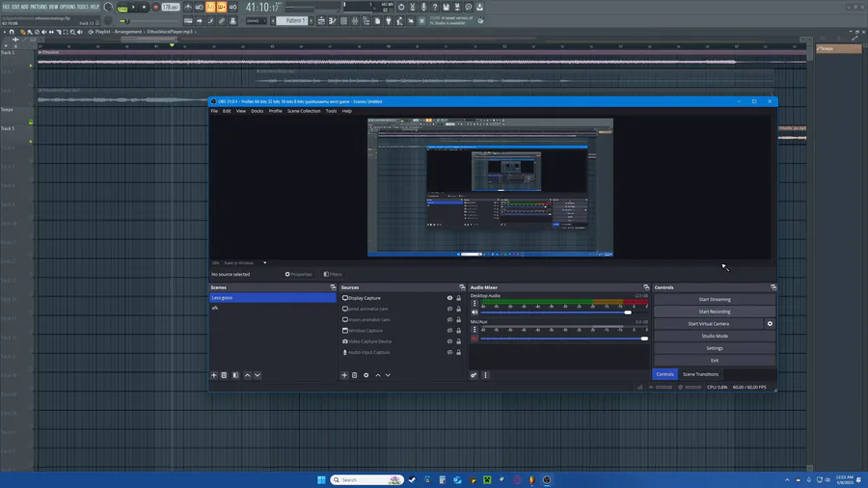868x488 pixels.
Task: Open OBS Scene Collection menu
Action: point(304,111)
